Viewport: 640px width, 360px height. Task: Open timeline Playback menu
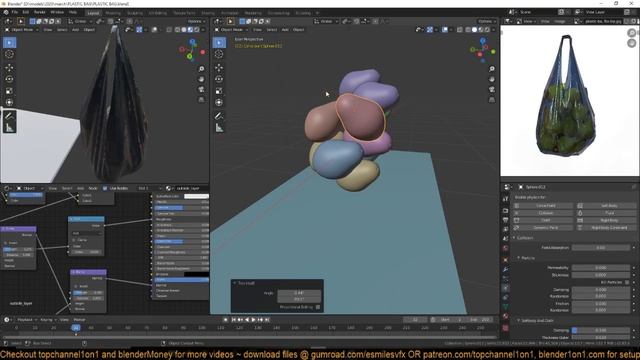[x=26, y=320]
